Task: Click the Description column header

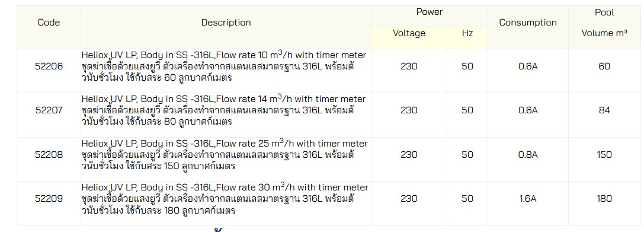Action: (226, 22)
